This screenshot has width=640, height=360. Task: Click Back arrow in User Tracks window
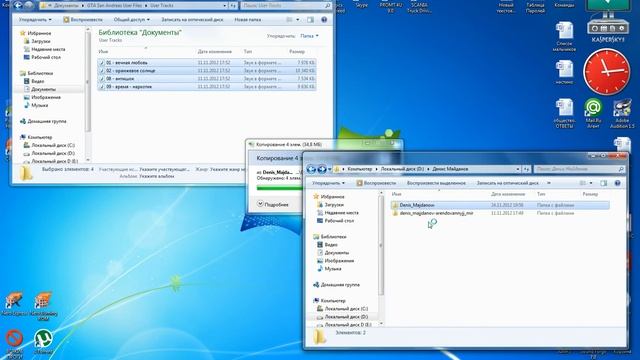pyautogui.click(x=18, y=5)
